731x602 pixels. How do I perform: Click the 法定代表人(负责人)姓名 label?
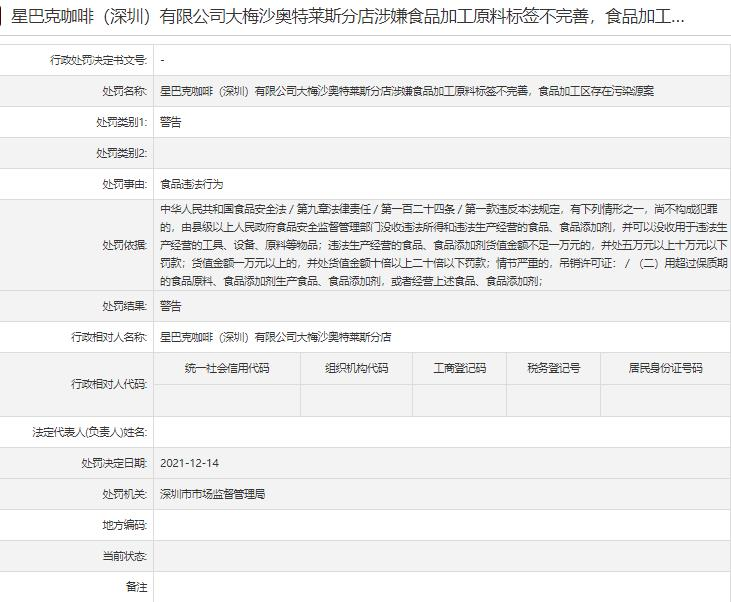(x=90, y=432)
